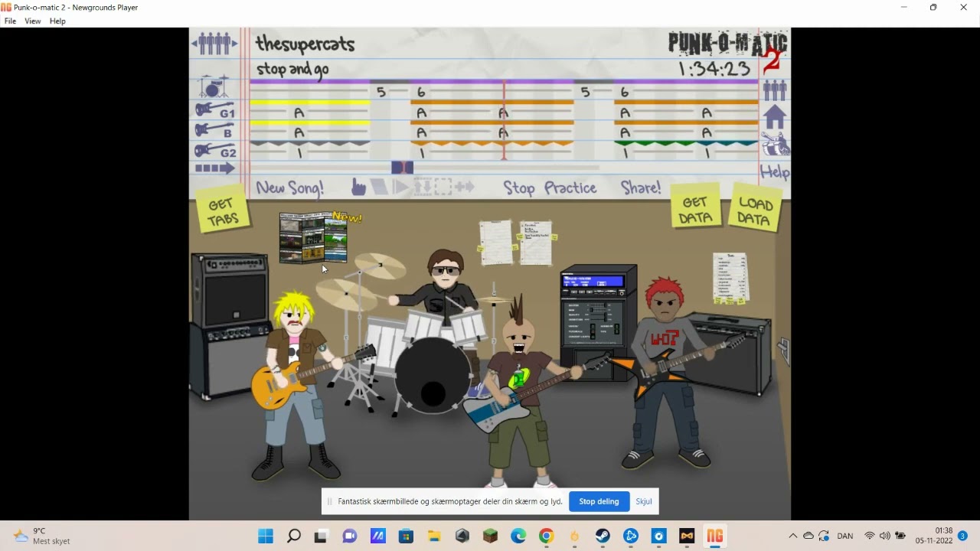Click the Practice button
This screenshot has height=551, width=980.
pos(570,187)
